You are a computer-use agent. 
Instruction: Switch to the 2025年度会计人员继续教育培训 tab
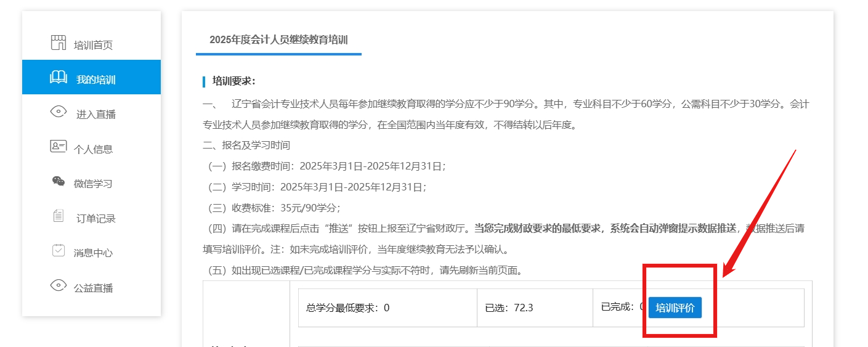coord(278,40)
